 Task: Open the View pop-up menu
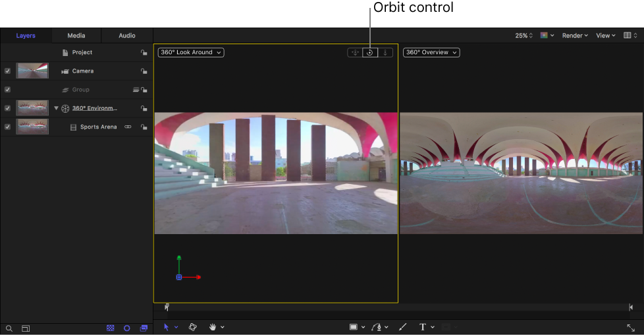[606, 36]
